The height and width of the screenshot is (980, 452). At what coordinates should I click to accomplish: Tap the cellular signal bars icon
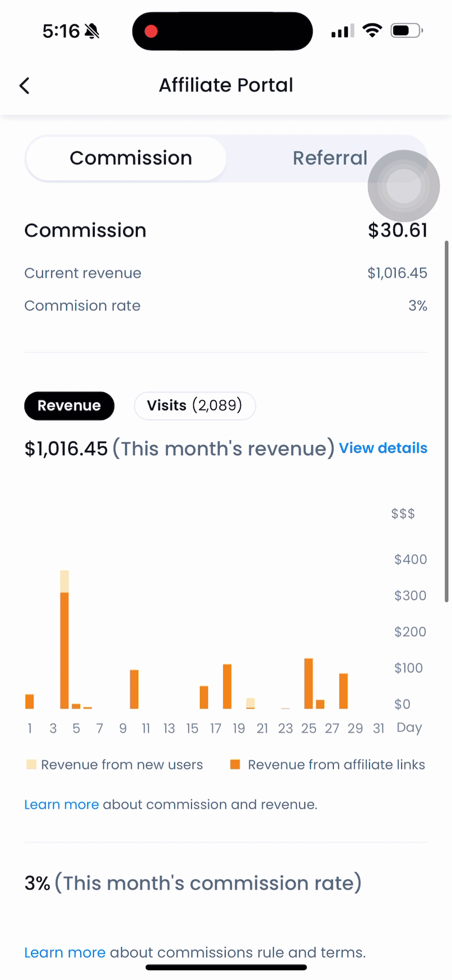[x=342, y=31]
